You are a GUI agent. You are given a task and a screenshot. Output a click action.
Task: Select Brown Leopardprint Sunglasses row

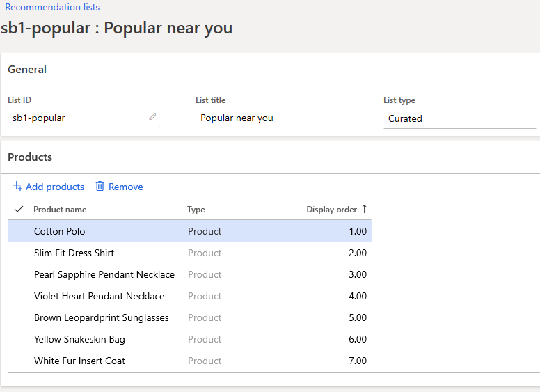click(x=102, y=317)
